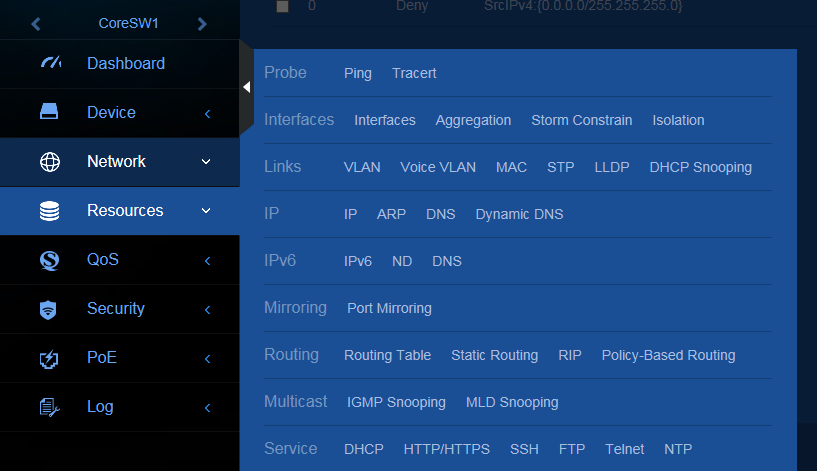Click the Device icon in sidebar
817x471 pixels.
[49, 113]
